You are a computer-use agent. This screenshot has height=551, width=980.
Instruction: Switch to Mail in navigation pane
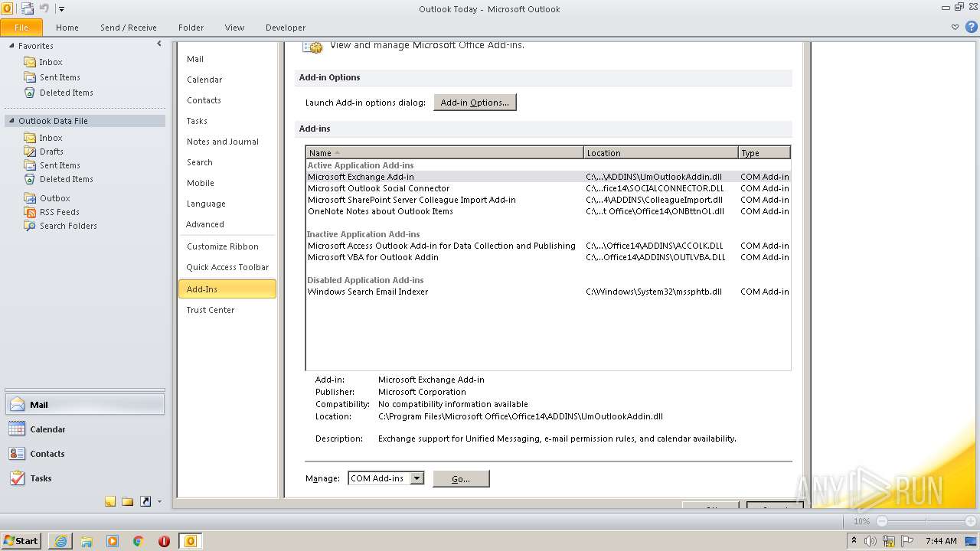click(85, 405)
